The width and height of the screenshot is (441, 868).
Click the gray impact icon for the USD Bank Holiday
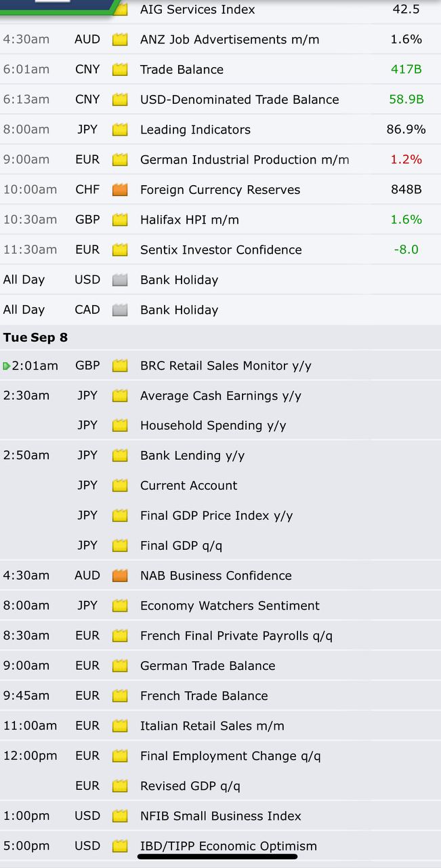tap(120, 280)
